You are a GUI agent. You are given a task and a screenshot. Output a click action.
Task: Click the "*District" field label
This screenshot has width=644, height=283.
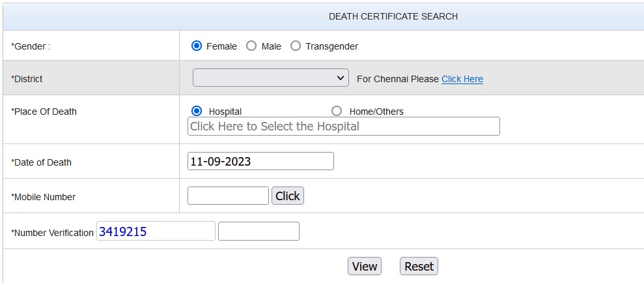[x=27, y=79]
